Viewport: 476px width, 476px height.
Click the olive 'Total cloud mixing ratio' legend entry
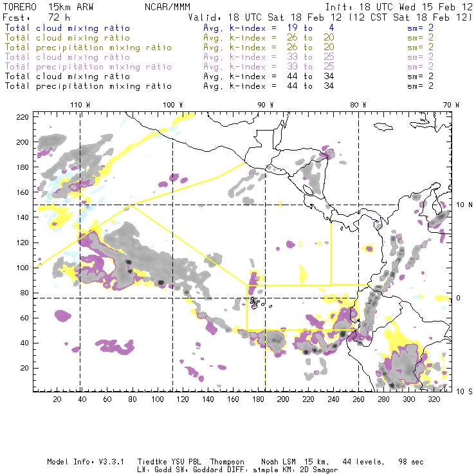click(68, 38)
